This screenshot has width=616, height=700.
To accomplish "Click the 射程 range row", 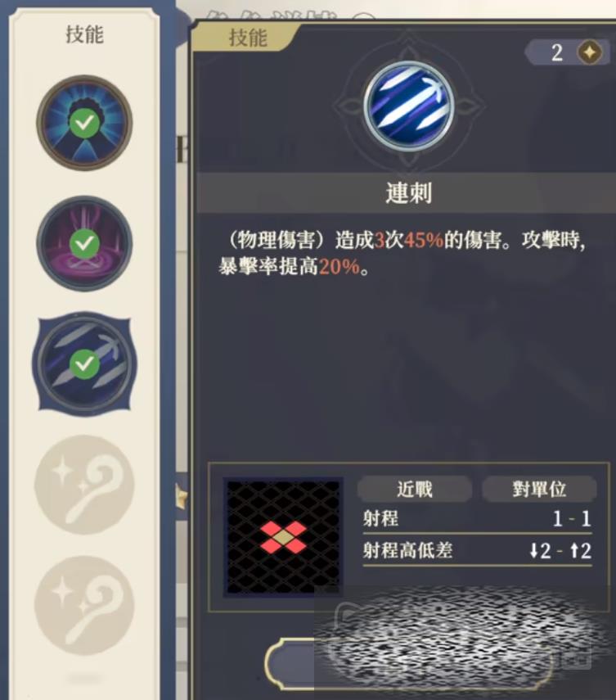I will coord(477,519).
